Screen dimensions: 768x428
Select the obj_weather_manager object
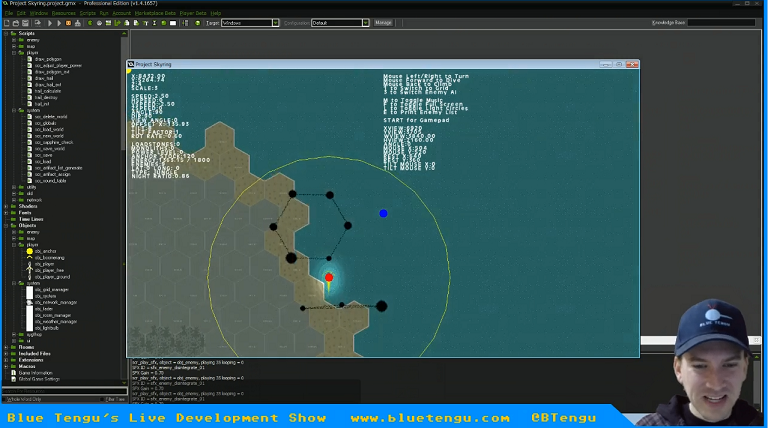click(56, 322)
